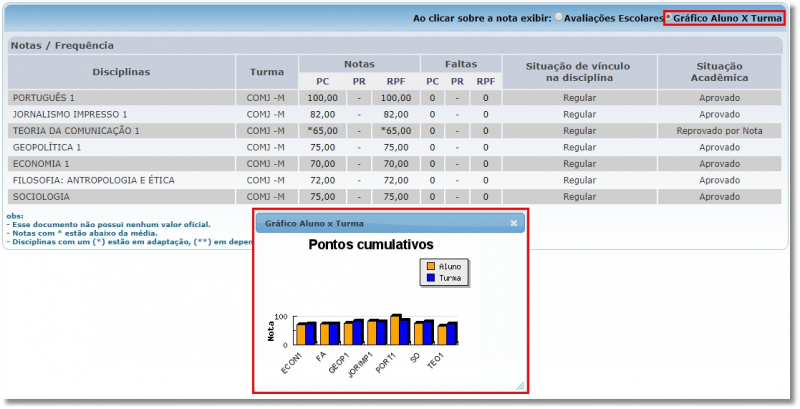This screenshot has height=409, width=800.
Task: Open PC grade 100,00 for PORTUGUÊS 1
Action: point(322,98)
